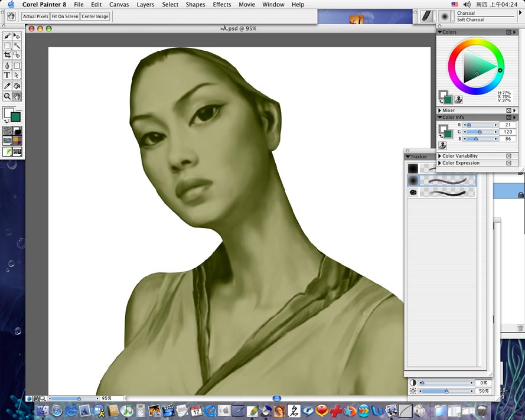
Task: Close the Colors panel with its X box
Action: pos(508,32)
